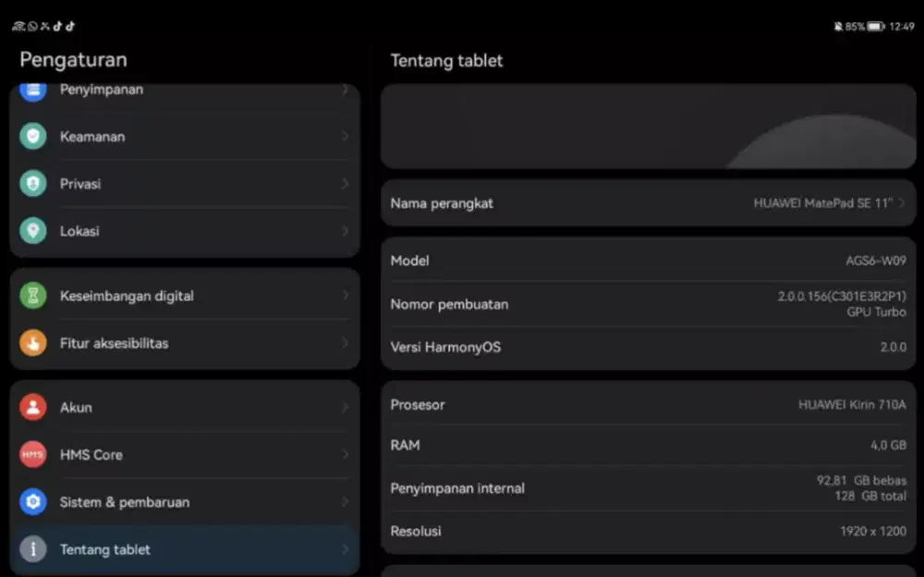Select Sistem & pembaruan menu item

click(x=185, y=502)
